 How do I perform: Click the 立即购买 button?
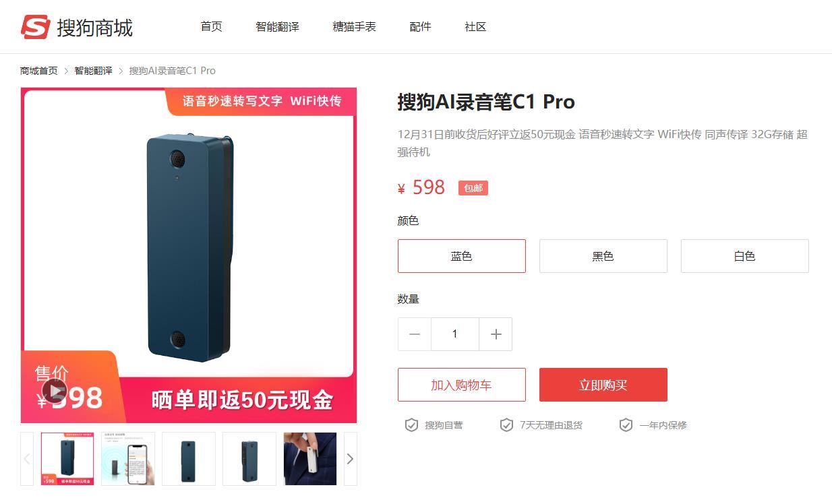point(603,385)
